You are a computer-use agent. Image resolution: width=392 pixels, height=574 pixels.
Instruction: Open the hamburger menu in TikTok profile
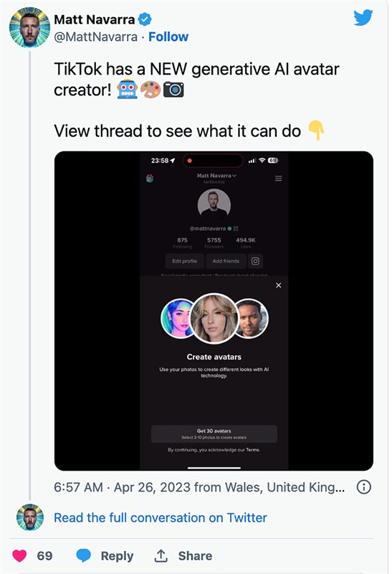point(279,178)
